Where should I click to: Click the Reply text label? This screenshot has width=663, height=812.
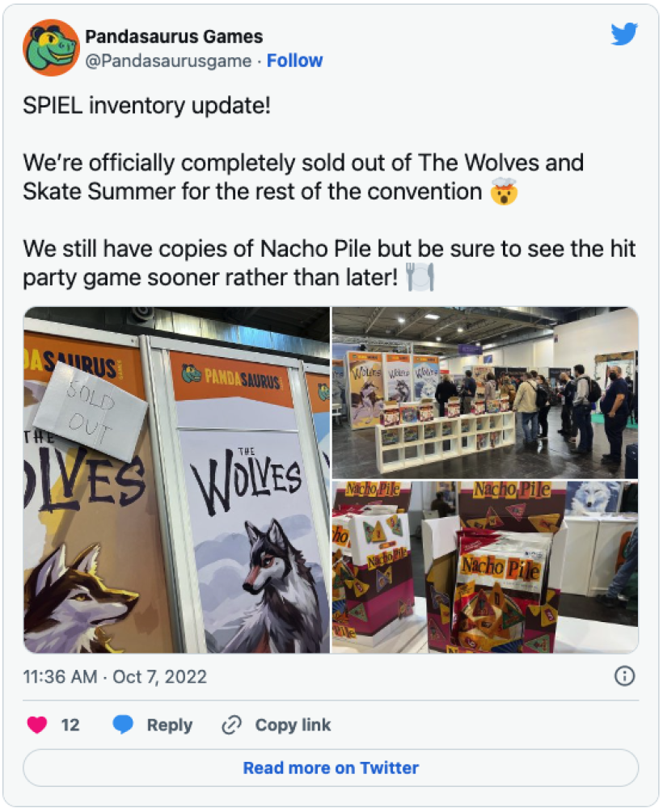(170, 725)
